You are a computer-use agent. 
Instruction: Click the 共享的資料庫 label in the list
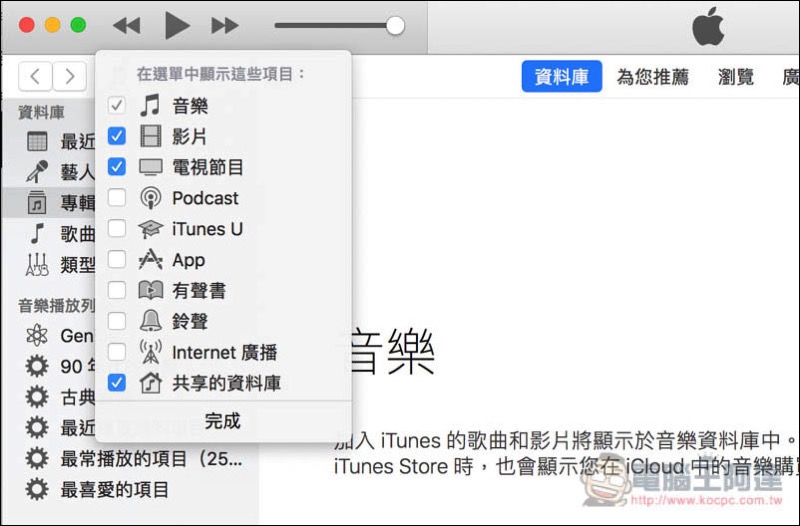(x=227, y=383)
